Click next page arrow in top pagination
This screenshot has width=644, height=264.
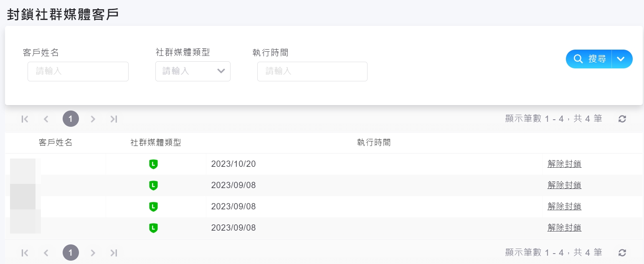[x=93, y=119]
